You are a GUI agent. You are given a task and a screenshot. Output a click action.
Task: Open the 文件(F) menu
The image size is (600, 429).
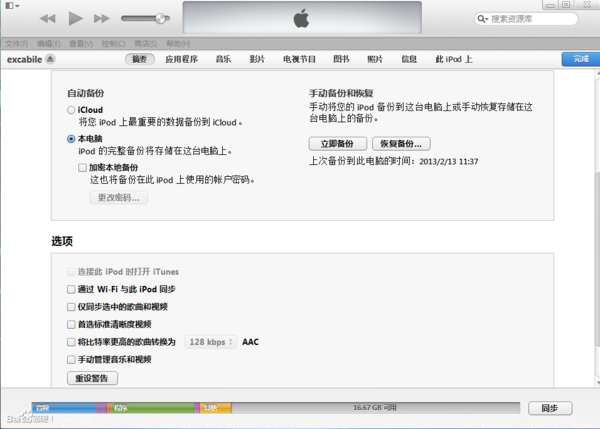click(x=16, y=44)
